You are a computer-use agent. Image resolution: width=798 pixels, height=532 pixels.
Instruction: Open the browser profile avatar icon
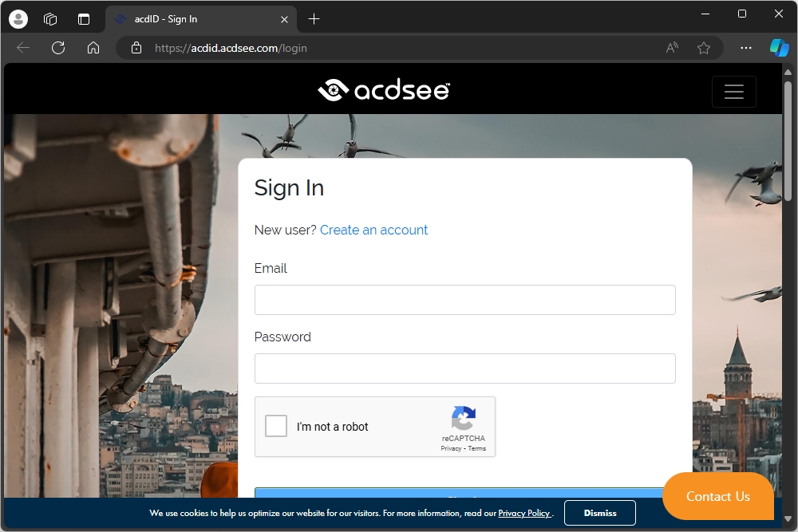[x=18, y=19]
